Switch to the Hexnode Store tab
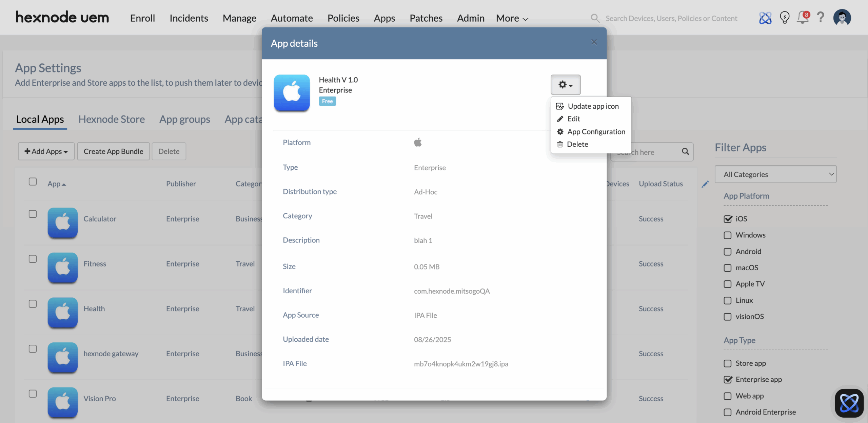The width and height of the screenshot is (868, 423). [112, 119]
